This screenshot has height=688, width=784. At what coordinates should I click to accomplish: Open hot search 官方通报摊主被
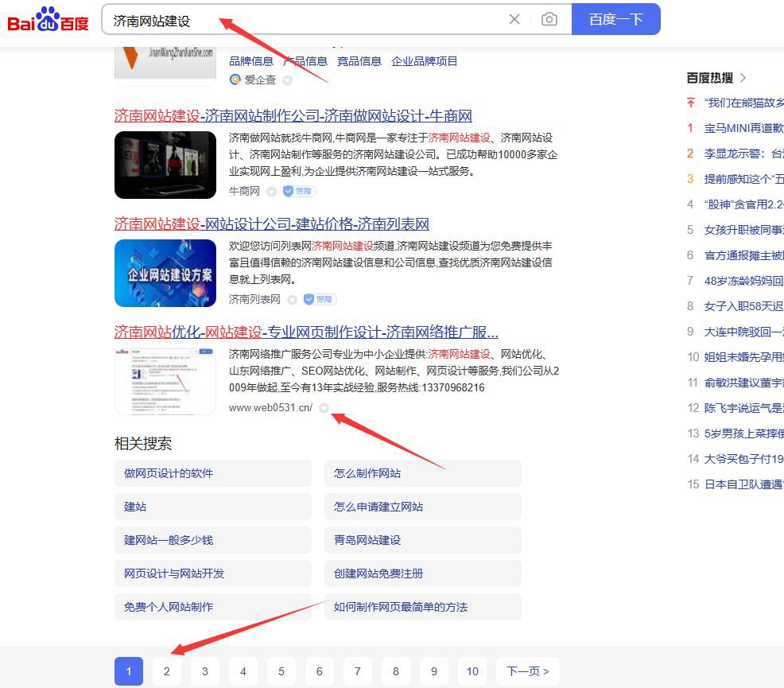744,255
